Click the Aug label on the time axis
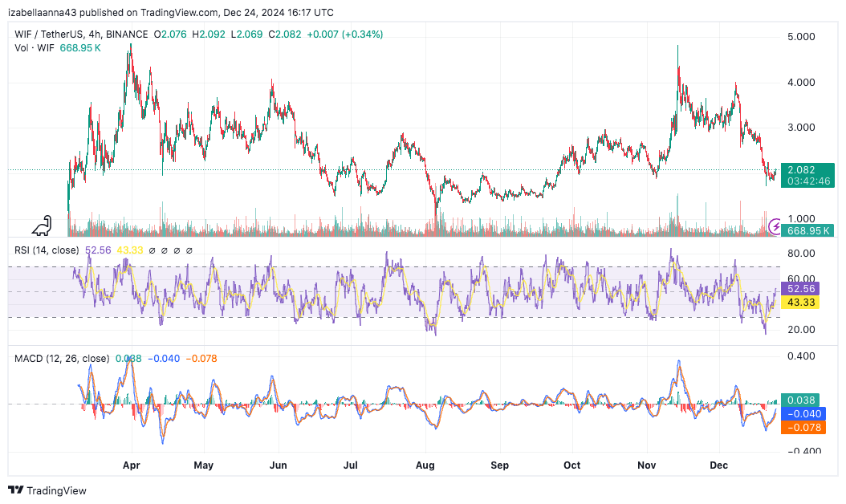Image resolution: width=846 pixels, height=504 pixels. pos(425,465)
